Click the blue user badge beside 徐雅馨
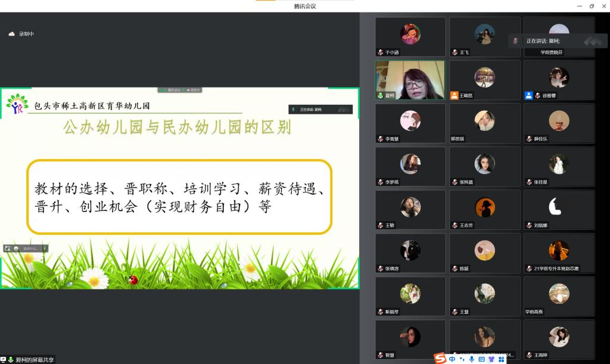610x364 pixels. coord(528,95)
